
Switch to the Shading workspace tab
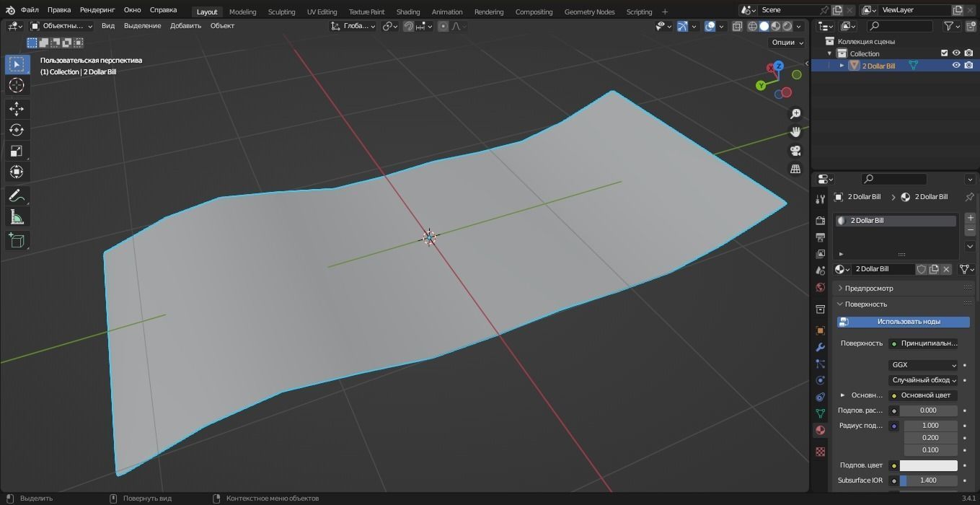[x=408, y=12]
